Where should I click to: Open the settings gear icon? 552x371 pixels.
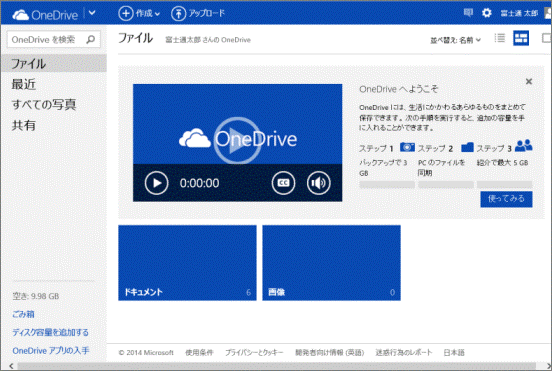487,13
